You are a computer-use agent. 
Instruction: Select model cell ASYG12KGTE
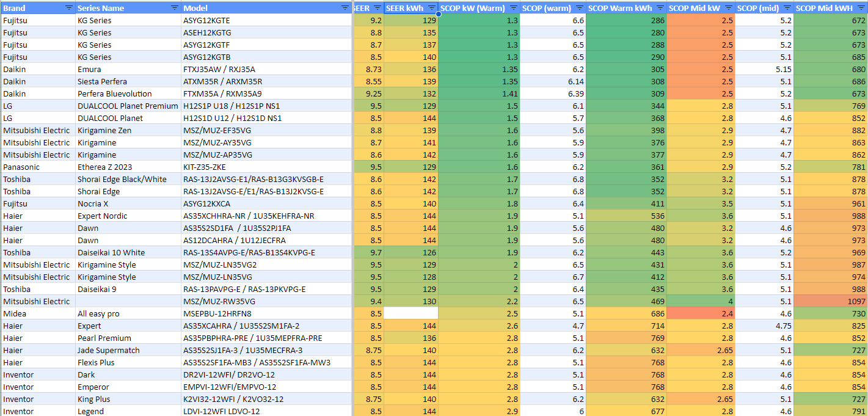pos(266,20)
